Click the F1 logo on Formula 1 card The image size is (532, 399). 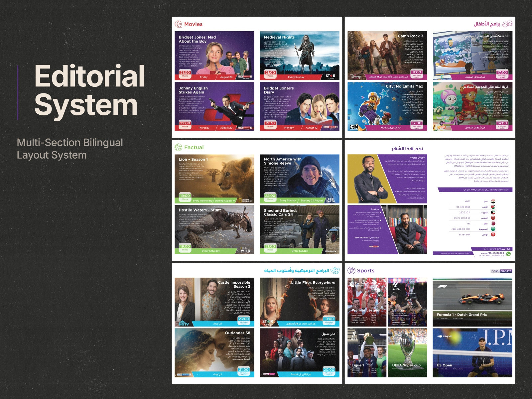442,286
